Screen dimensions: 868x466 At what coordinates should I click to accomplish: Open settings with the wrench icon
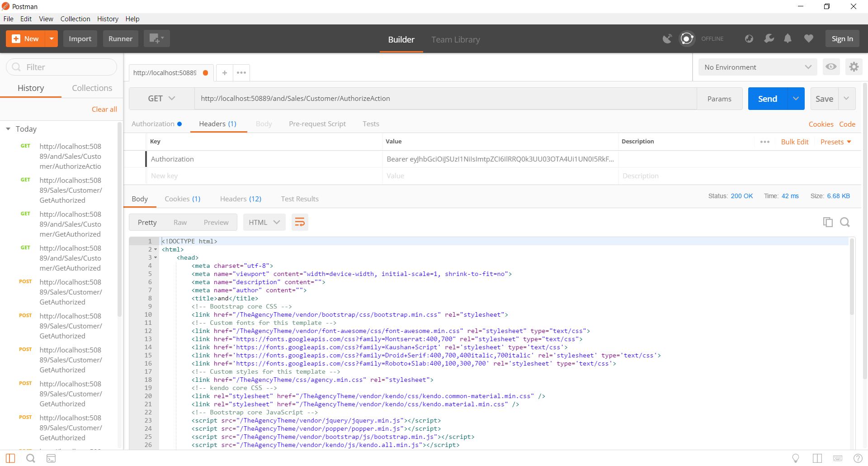pyautogui.click(x=769, y=39)
